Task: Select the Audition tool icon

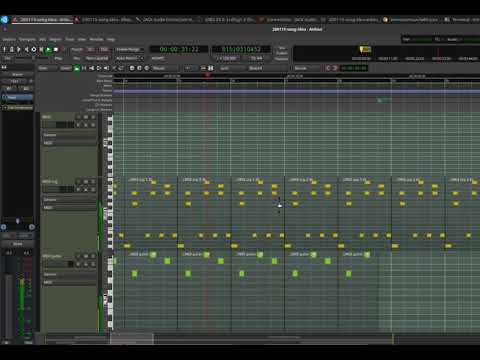Action: click(x=106, y=68)
